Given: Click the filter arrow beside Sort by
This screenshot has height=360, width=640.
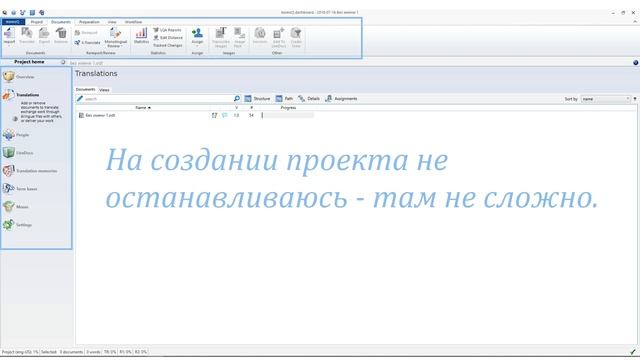Looking at the screenshot, I should pos(635,99).
